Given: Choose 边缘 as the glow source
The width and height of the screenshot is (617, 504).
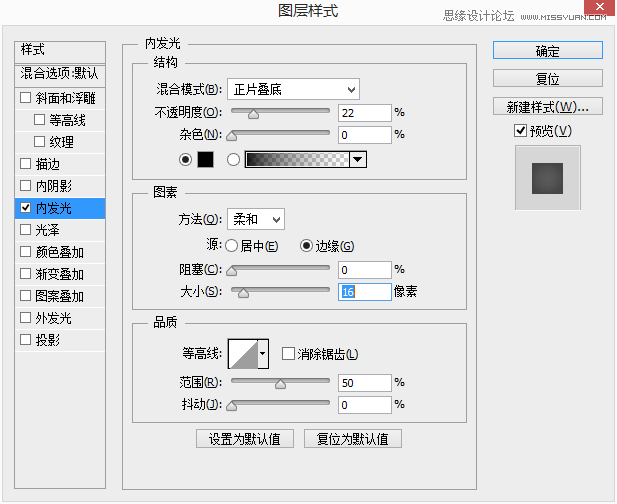Looking at the screenshot, I should point(306,246).
